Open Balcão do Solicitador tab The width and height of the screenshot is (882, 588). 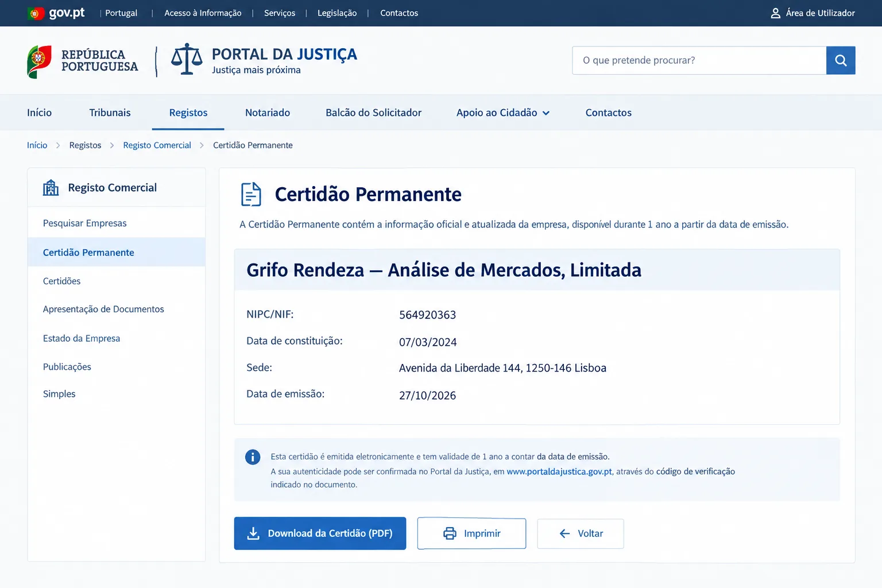coord(373,113)
